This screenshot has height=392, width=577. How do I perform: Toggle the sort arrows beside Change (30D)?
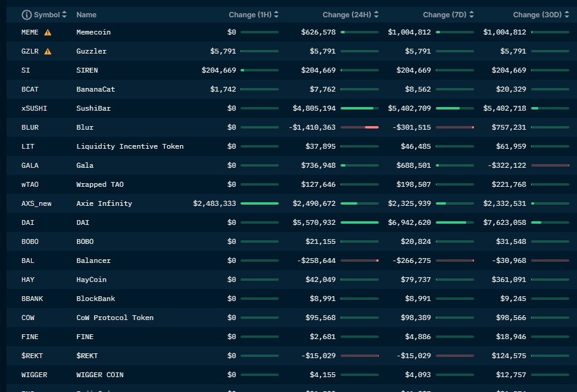click(567, 15)
